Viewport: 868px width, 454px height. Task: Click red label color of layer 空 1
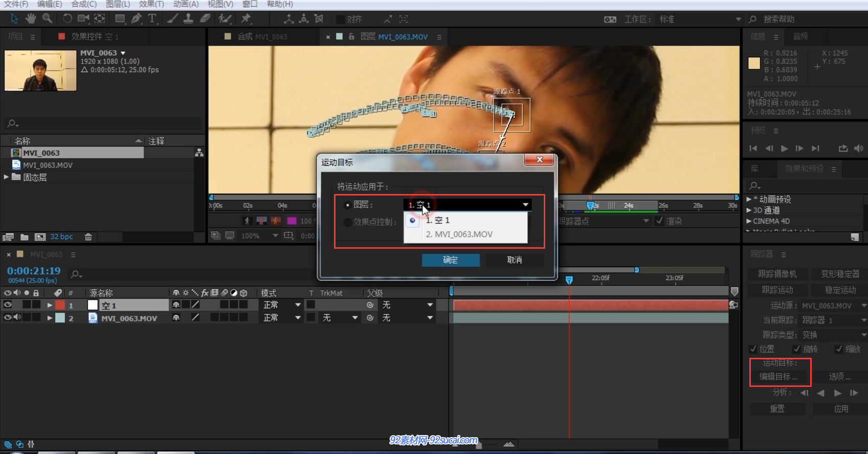(60, 305)
